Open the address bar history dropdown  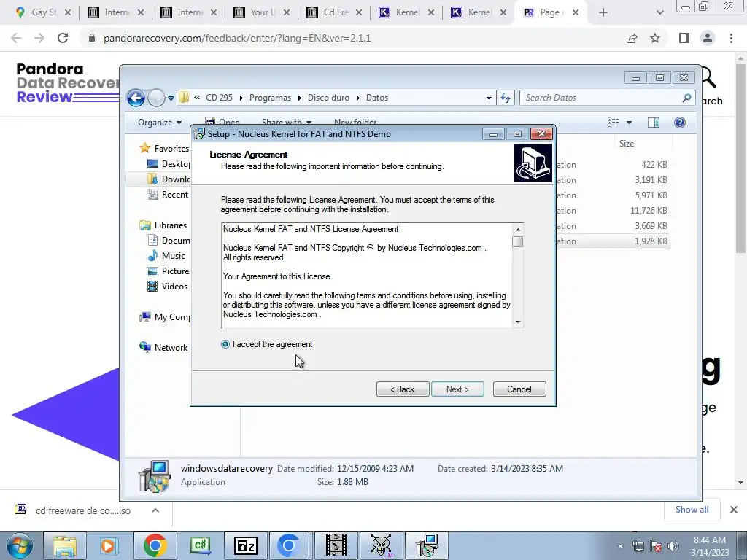point(489,98)
